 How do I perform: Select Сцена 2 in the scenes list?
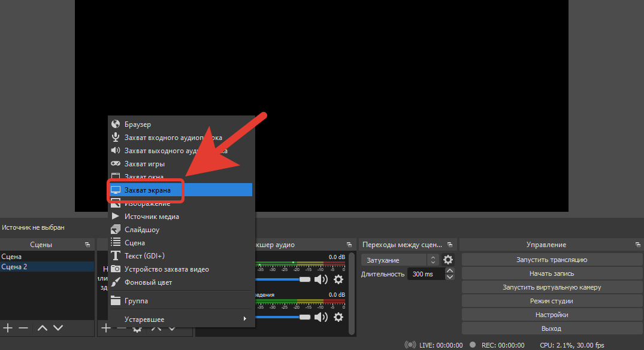pos(14,267)
